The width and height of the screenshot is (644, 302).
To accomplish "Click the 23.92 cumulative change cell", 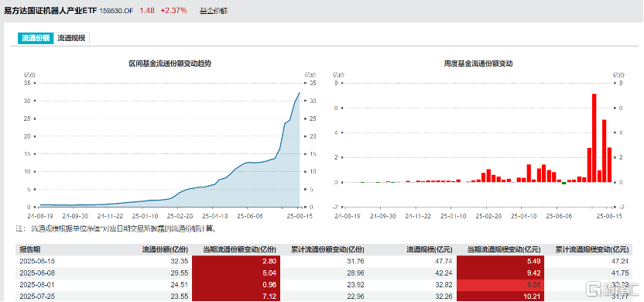I will (357, 284).
